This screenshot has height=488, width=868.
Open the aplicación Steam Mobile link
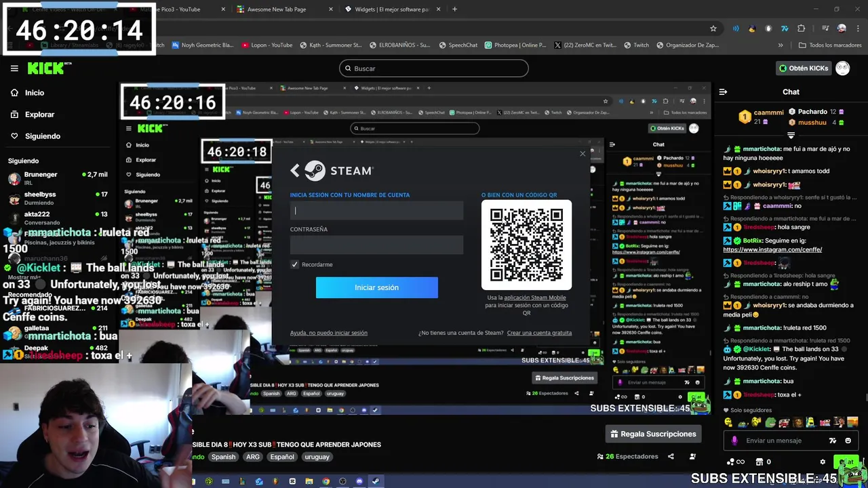[534, 298]
